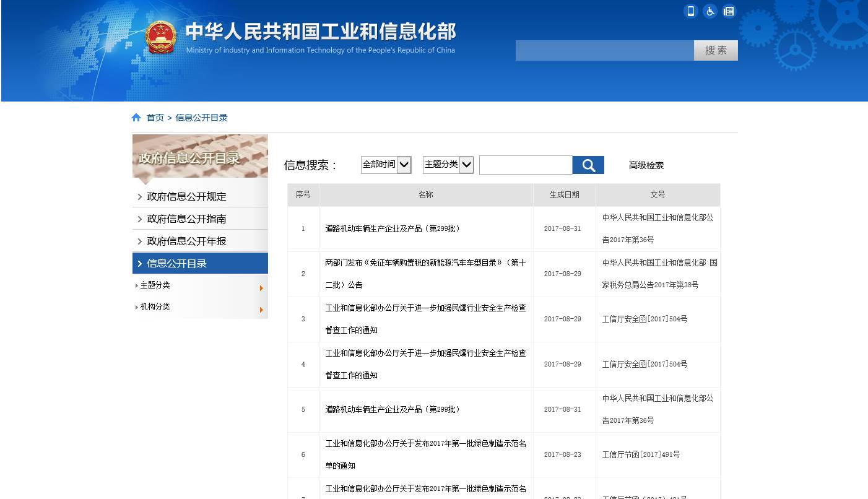Click sequence number 3 cell
Viewport: 868px width, 499px height.
coord(303,319)
